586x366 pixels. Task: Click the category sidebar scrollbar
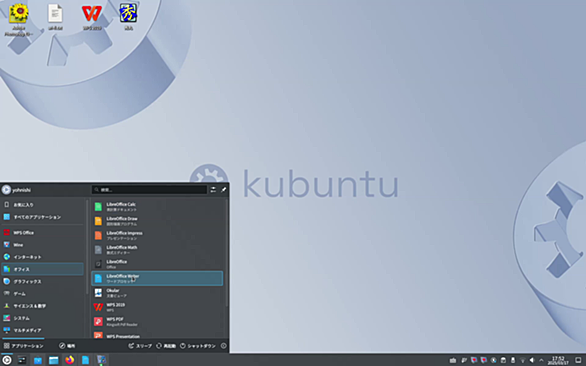(x=87, y=247)
